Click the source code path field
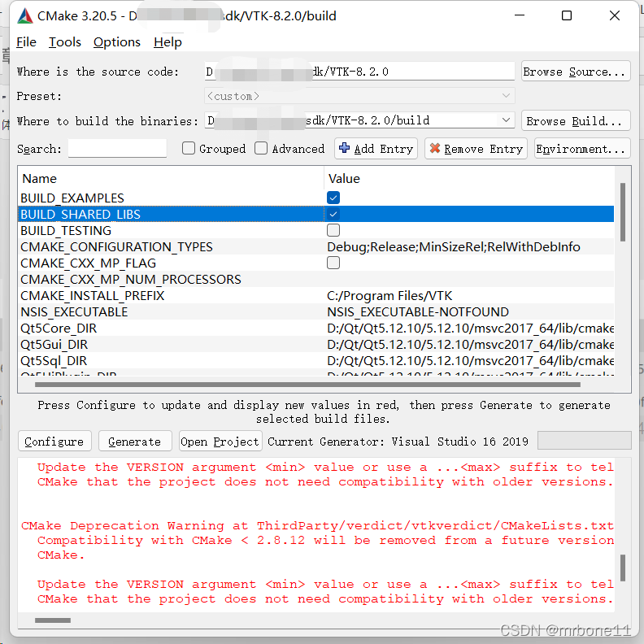This screenshot has width=644, height=644. (359, 72)
